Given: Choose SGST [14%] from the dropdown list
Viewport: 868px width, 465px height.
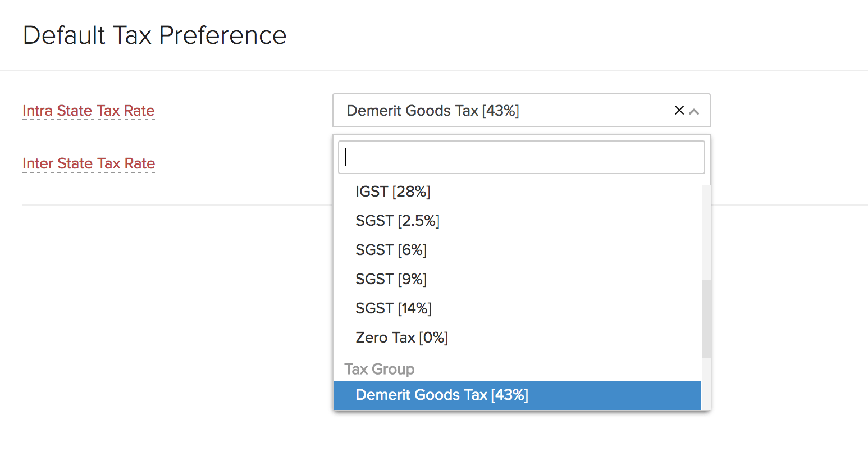Looking at the screenshot, I should (x=394, y=308).
